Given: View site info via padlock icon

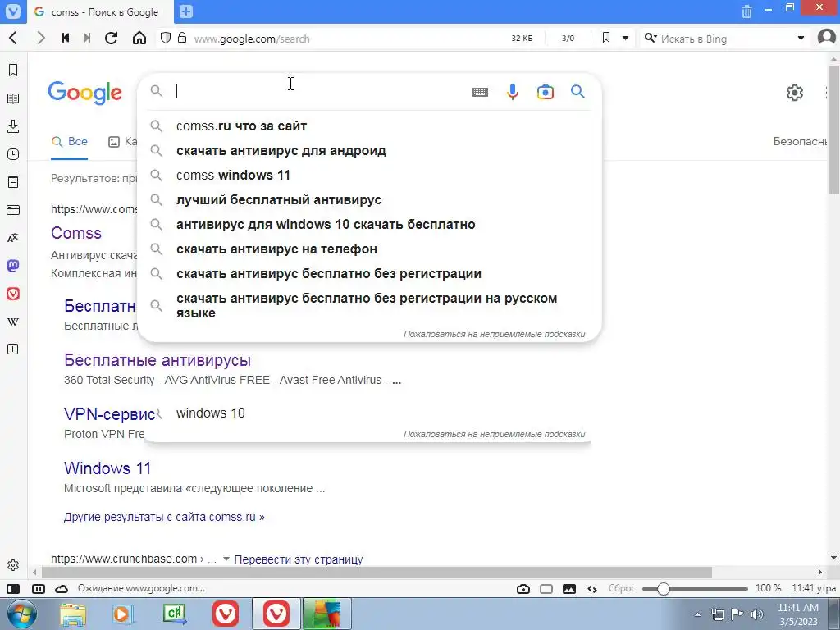Looking at the screenshot, I should (x=182, y=38).
